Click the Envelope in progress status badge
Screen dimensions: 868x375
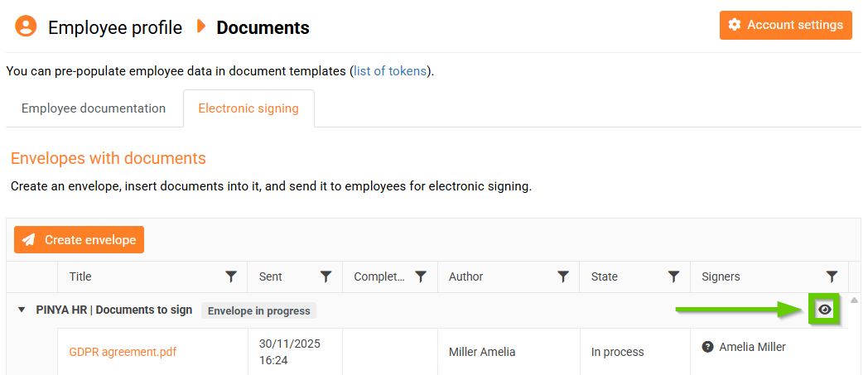coord(258,311)
